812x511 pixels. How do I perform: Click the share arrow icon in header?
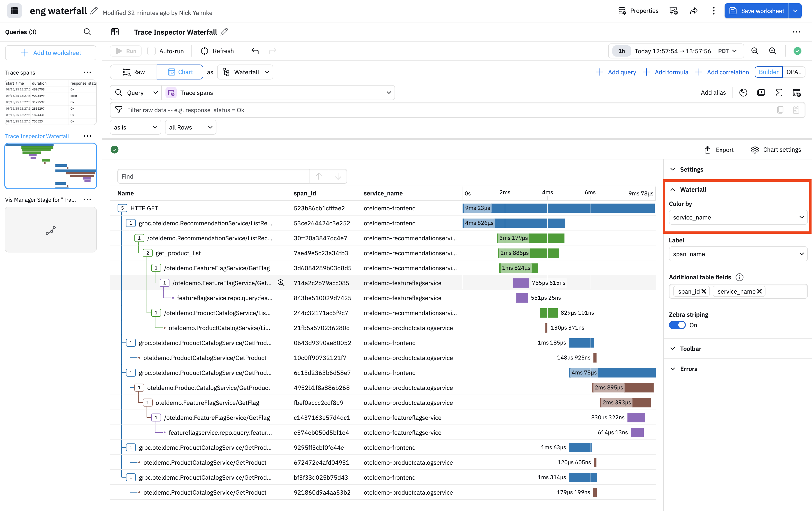tap(693, 11)
